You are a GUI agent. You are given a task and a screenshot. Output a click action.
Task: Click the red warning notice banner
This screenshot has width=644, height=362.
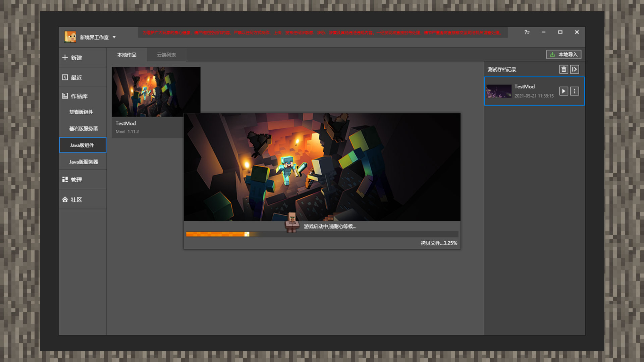(x=322, y=33)
